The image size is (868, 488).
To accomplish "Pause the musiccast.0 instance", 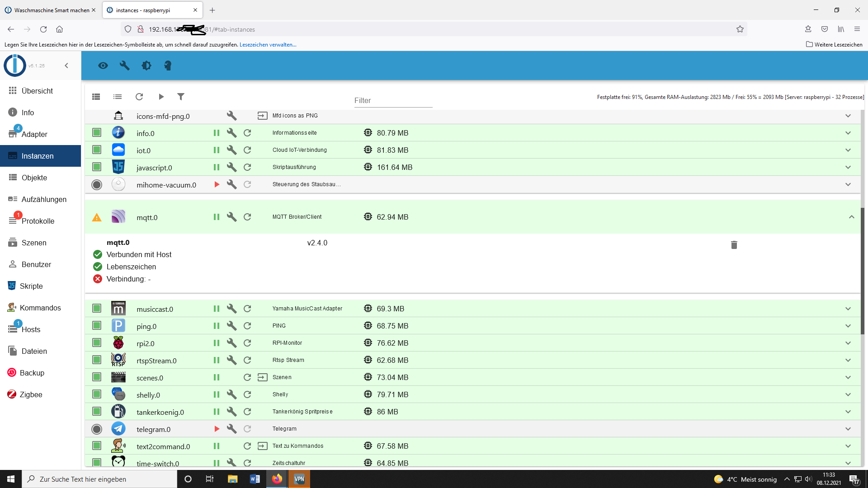I will coord(217,309).
